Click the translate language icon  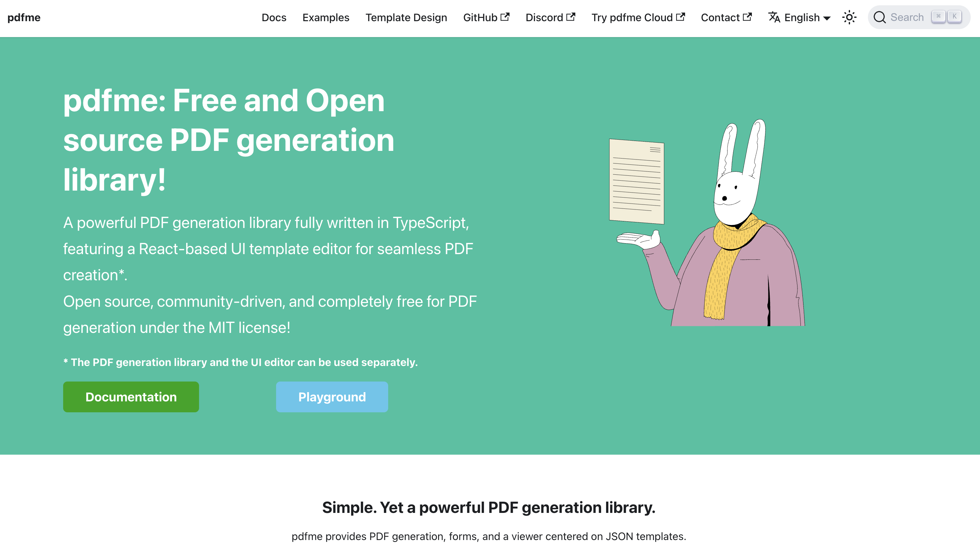[x=774, y=17]
